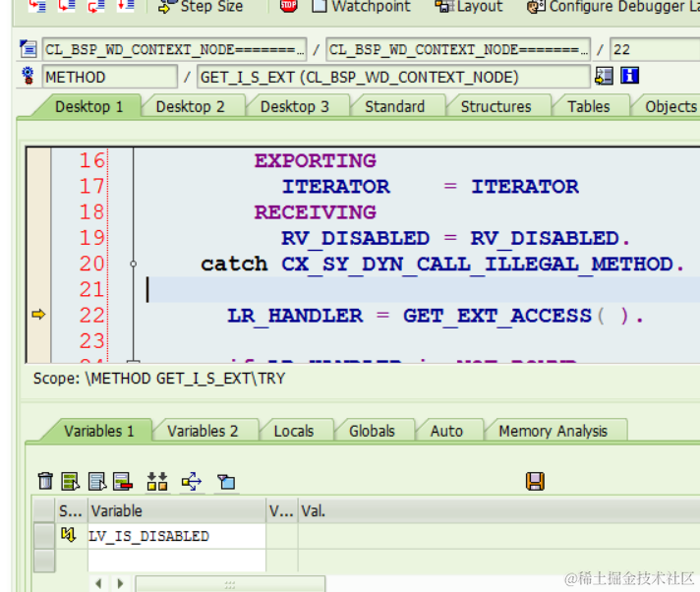Click the pencil status icon for LV_IS_DISABLED
This screenshot has height=592, width=700.
[68, 534]
